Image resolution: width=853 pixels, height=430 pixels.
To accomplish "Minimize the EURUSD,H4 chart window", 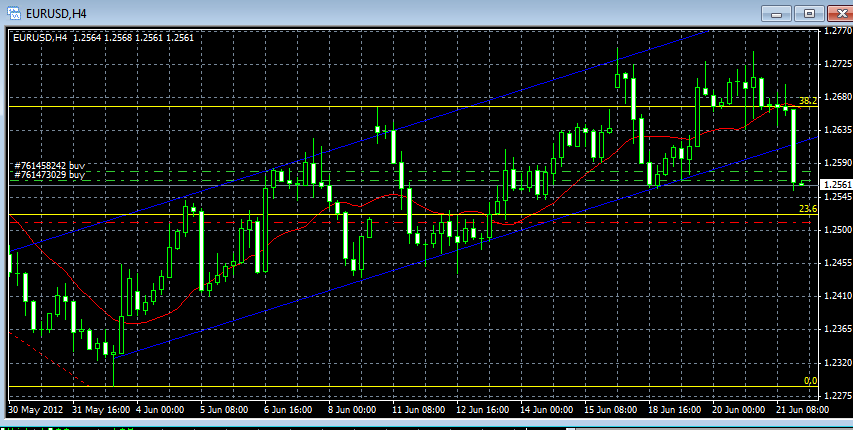I will (x=776, y=13).
